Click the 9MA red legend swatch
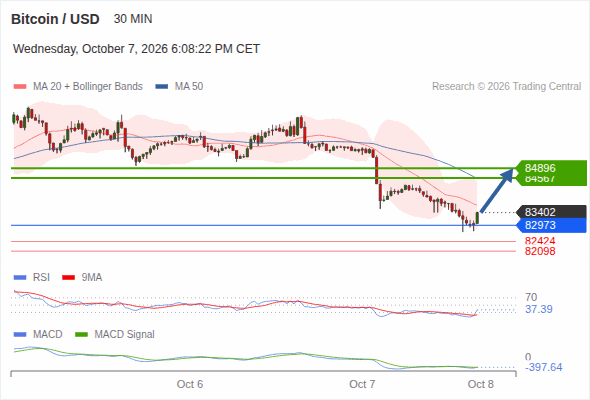Image resolution: width=590 pixels, height=400 pixels. (68, 278)
